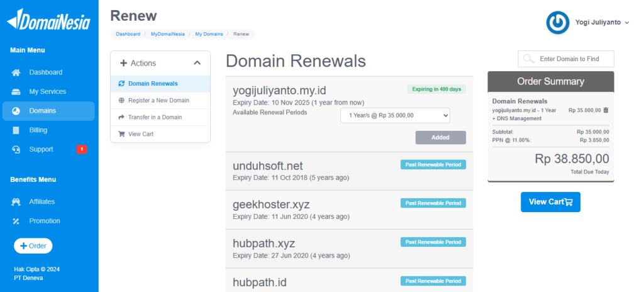Screen dimensions: 644x292
Task: Select Domains in the main menu
Action: (x=42, y=111)
